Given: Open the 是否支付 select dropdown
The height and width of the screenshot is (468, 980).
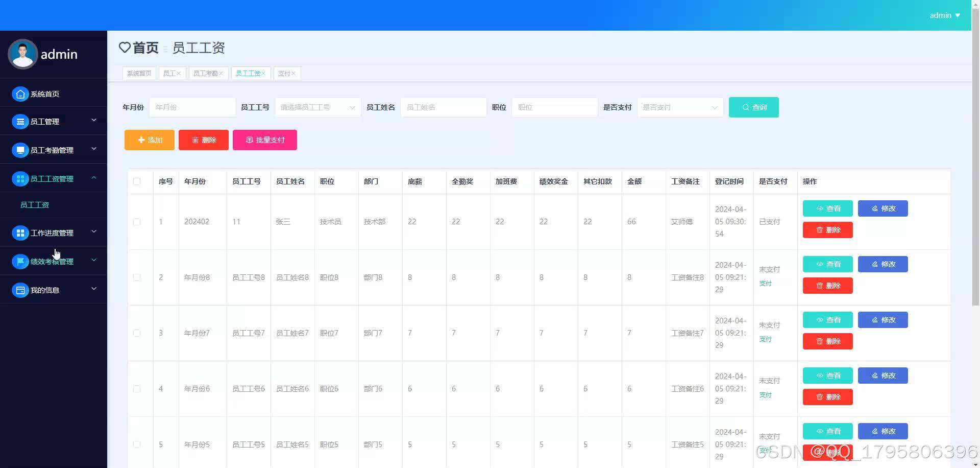Looking at the screenshot, I should pos(680,107).
